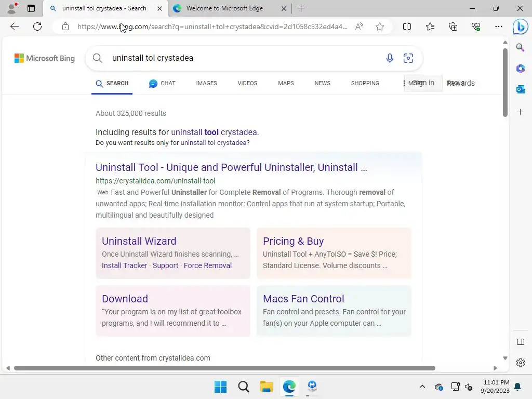This screenshot has width=532, height=399.
Task: Click scroll down arrow of page
Action: (x=505, y=358)
